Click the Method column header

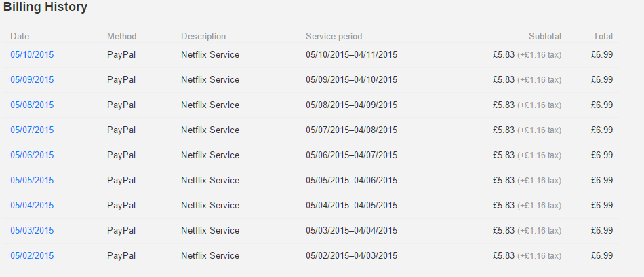tap(121, 36)
